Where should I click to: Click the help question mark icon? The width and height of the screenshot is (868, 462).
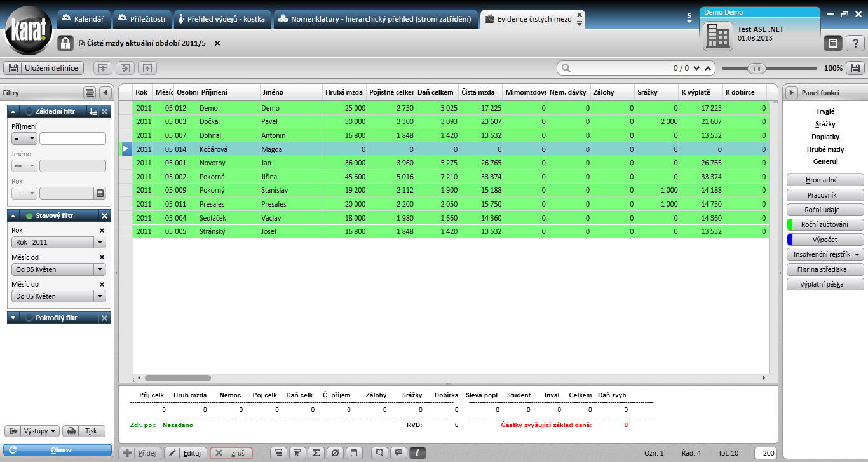click(x=855, y=43)
